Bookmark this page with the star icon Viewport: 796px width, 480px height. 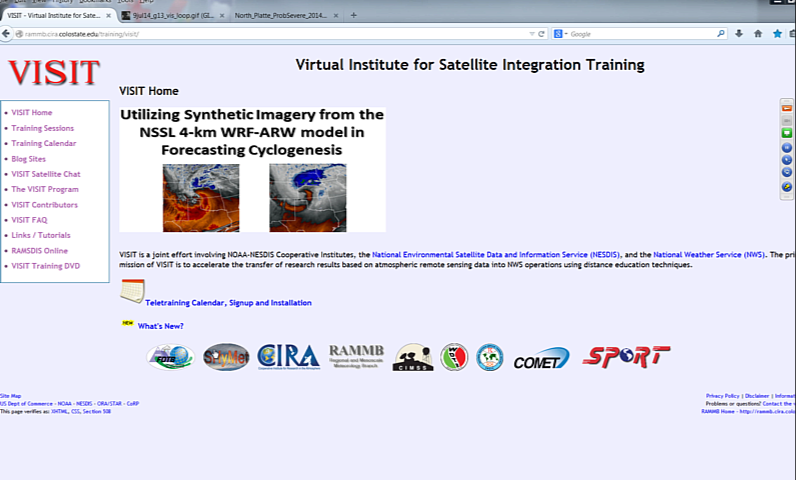tap(777, 33)
